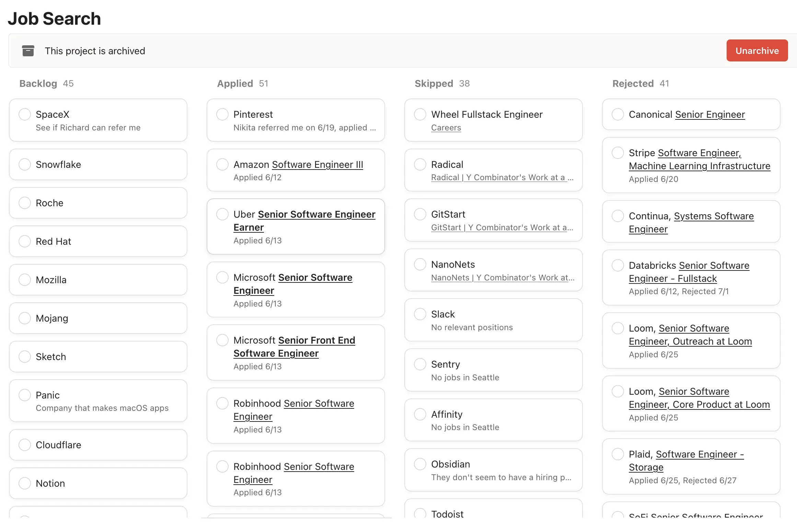Click Wheel Fullstack Engineer Careers link
This screenshot has height=532, width=797.
[x=446, y=126]
